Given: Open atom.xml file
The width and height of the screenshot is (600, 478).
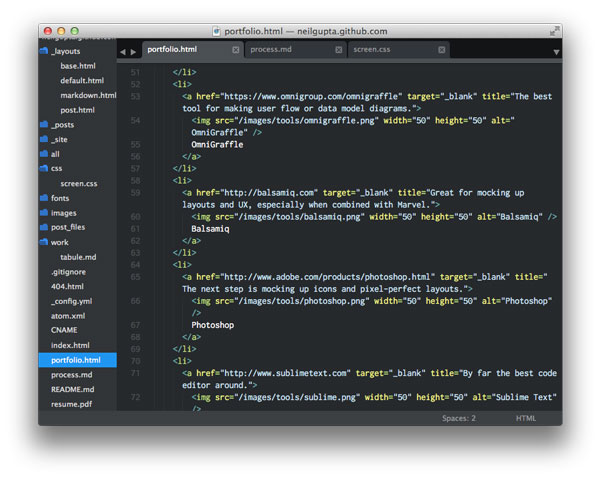Looking at the screenshot, I should click(x=68, y=316).
